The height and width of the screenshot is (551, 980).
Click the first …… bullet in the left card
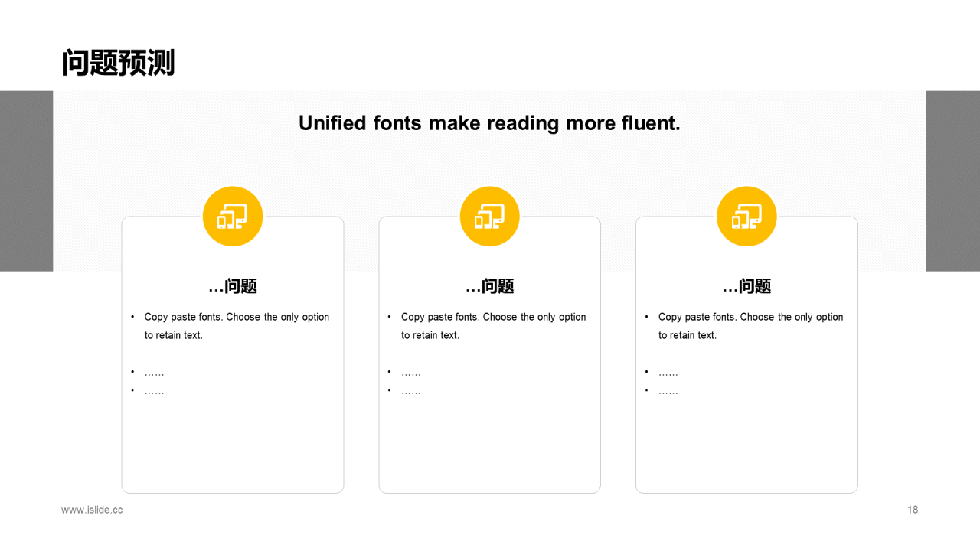(x=154, y=373)
